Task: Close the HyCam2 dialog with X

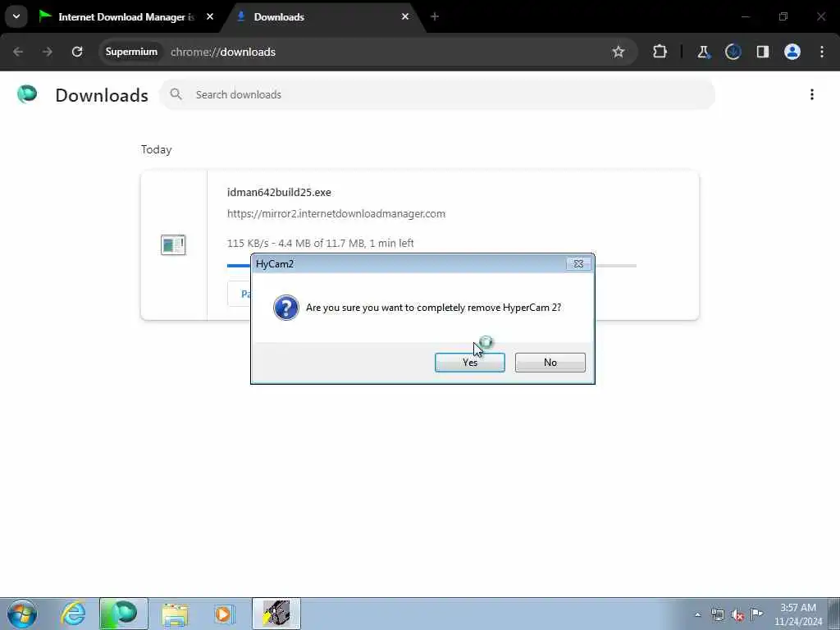Action: [578, 263]
